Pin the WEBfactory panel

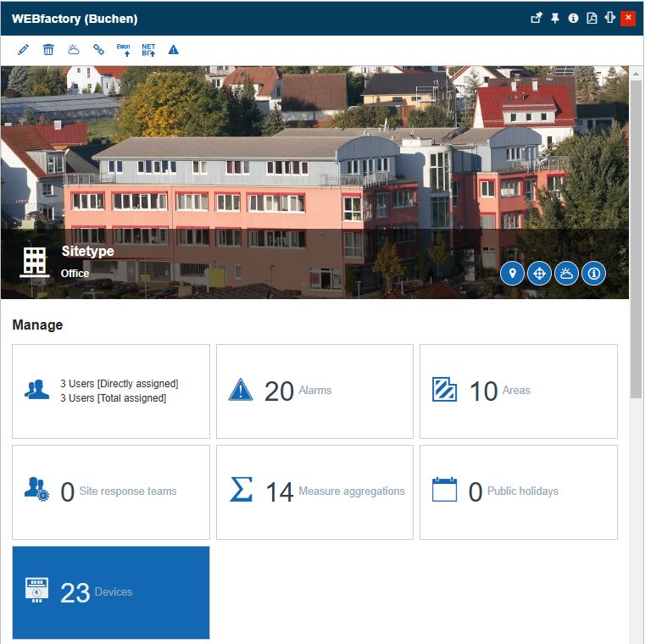pyautogui.click(x=555, y=18)
